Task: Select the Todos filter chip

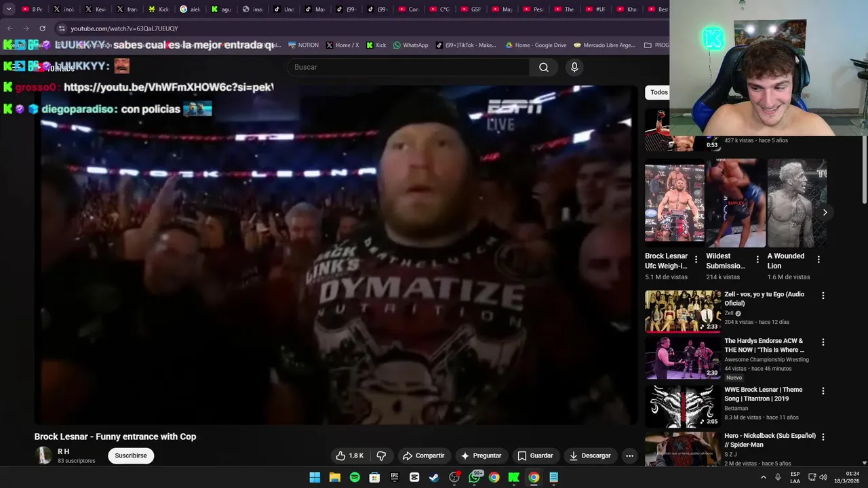Action: [x=658, y=92]
